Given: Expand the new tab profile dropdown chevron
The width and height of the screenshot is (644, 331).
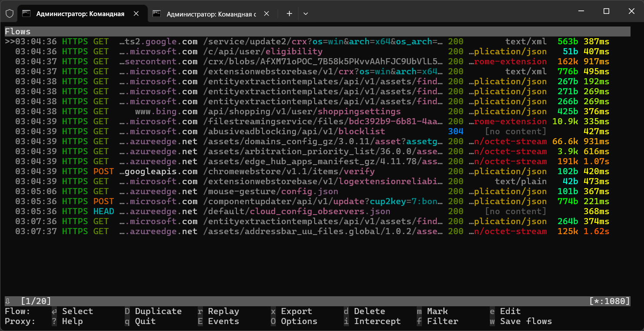Looking at the screenshot, I should 305,13.
